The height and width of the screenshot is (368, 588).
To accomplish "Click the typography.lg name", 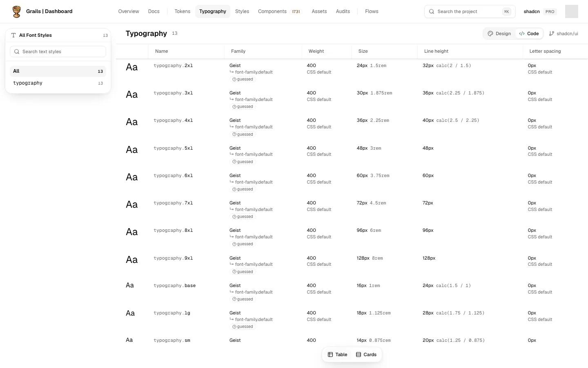I will (x=172, y=313).
